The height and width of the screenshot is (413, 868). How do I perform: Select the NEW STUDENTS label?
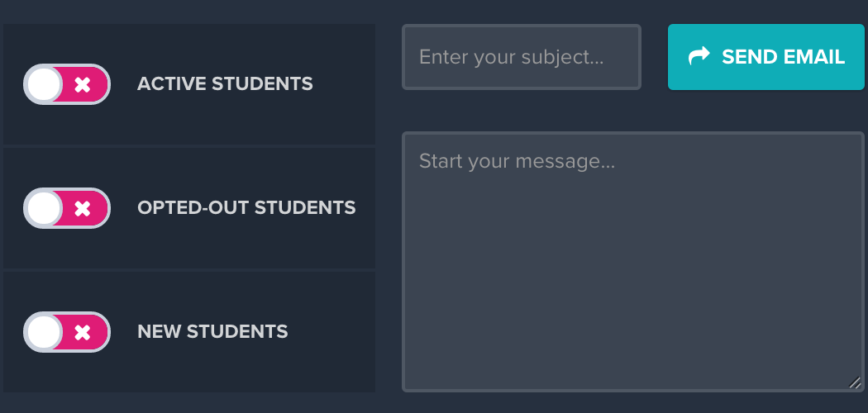[x=212, y=332]
